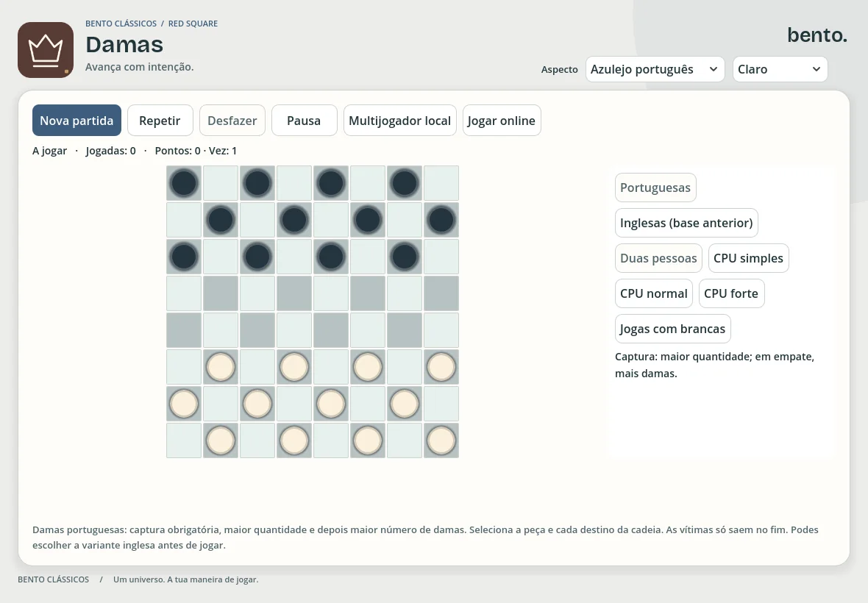Image resolution: width=868 pixels, height=603 pixels.
Task: Click the crown Damas app icon
Action: (46, 50)
